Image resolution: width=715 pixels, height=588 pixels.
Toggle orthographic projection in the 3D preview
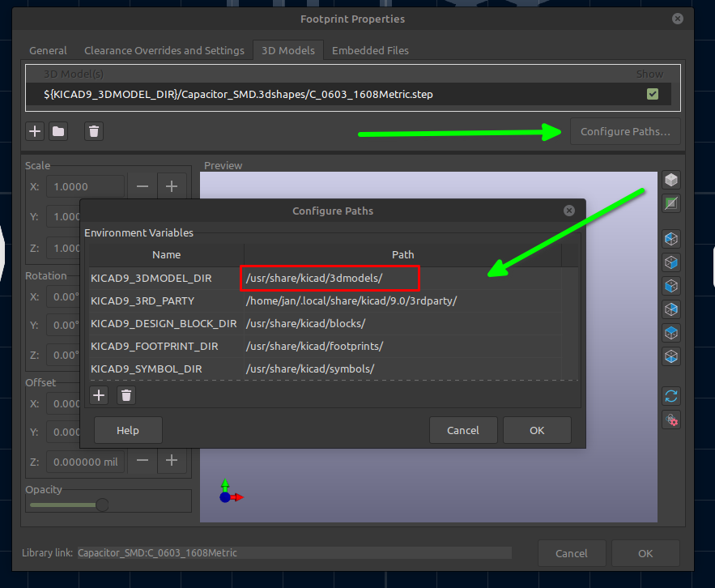(x=671, y=180)
